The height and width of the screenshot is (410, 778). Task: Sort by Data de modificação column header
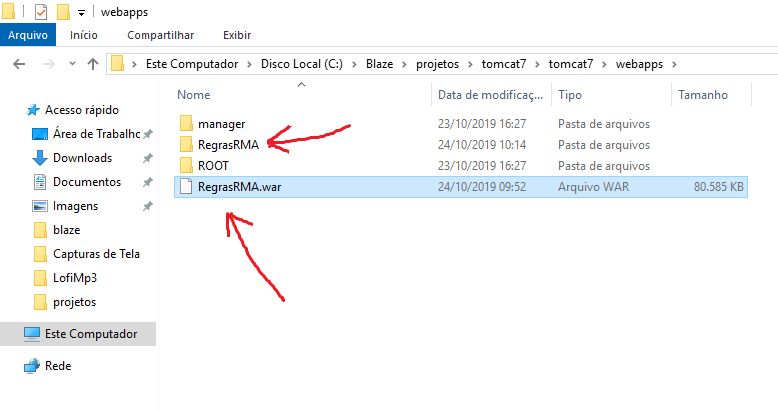[x=492, y=95]
